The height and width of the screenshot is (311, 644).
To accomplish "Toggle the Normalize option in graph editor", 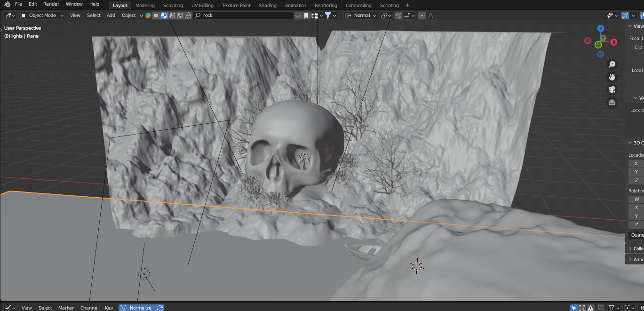I will [136, 308].
